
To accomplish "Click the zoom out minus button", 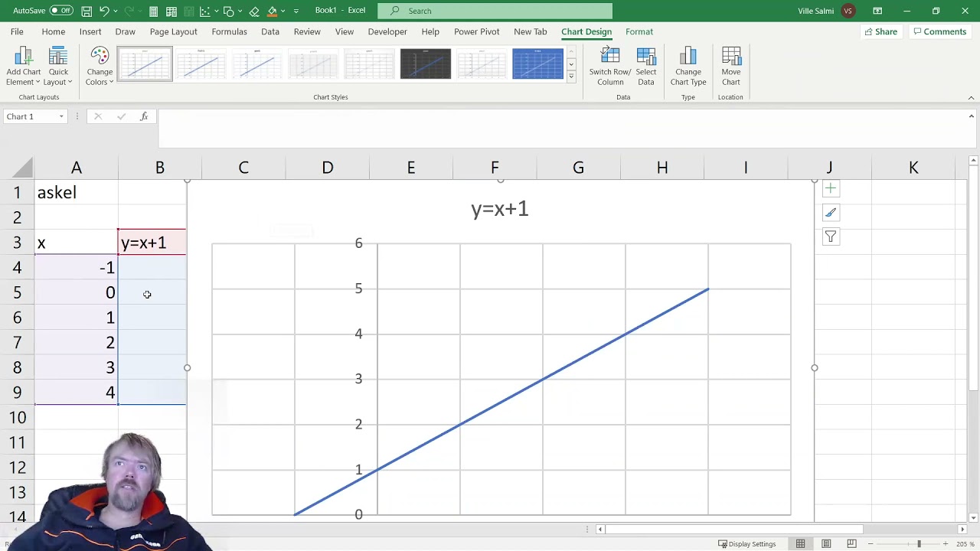I will [871, 544].
